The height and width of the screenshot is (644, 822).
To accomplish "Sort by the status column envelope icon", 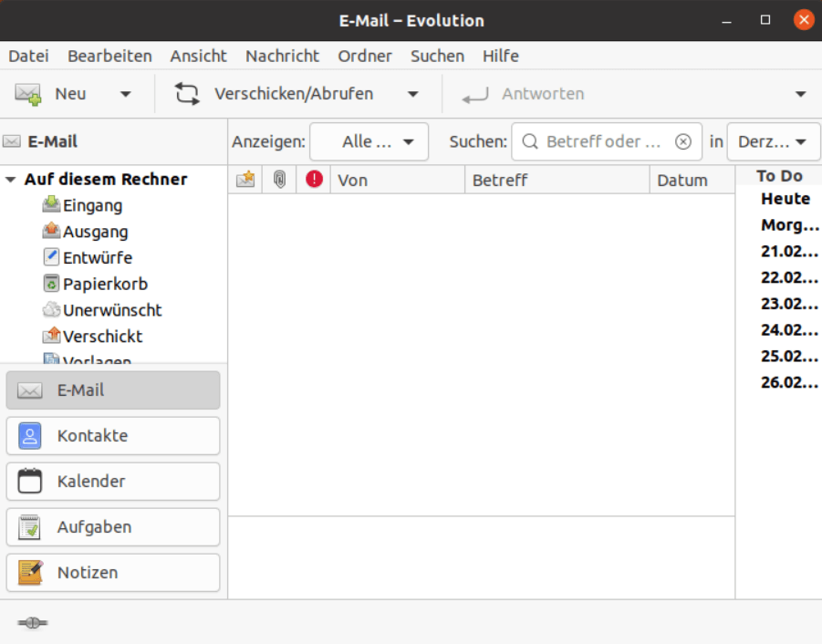I will pyautogui.click(x=245, y=180).
